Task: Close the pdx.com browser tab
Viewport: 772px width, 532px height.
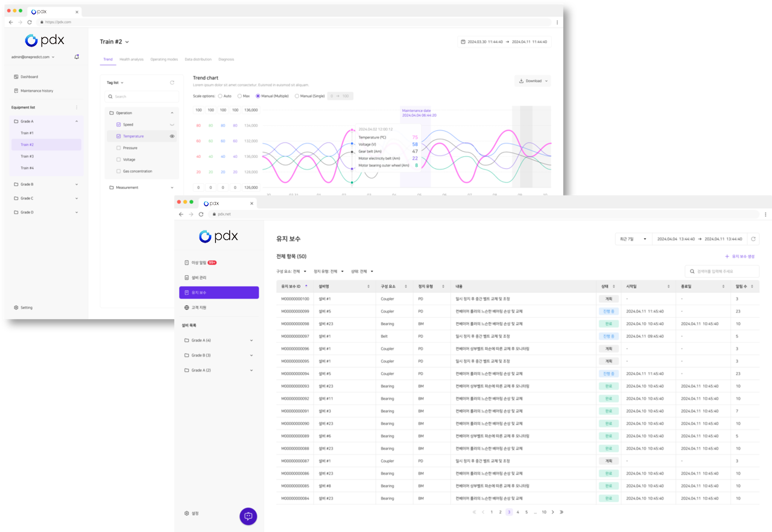Action: (75, 12)
